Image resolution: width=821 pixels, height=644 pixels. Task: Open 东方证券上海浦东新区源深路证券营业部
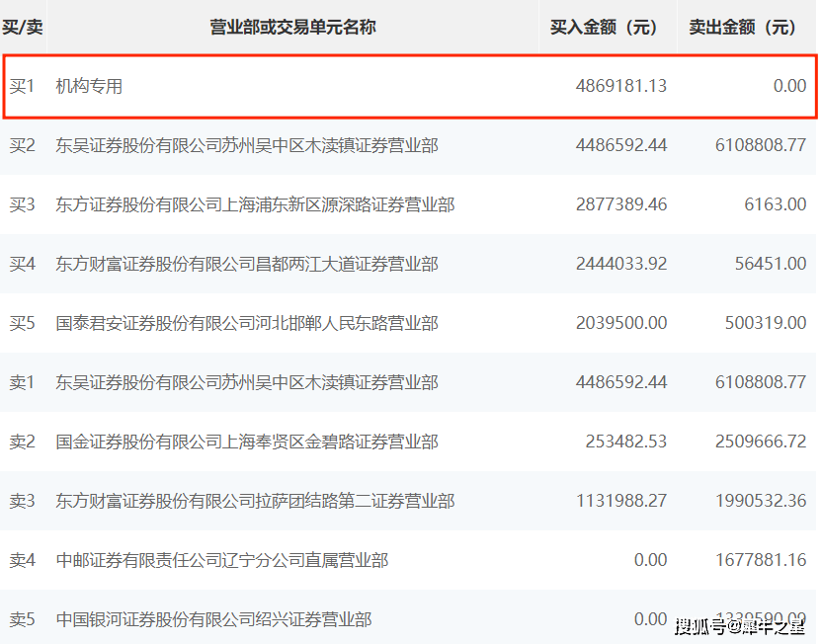point(255,204)
